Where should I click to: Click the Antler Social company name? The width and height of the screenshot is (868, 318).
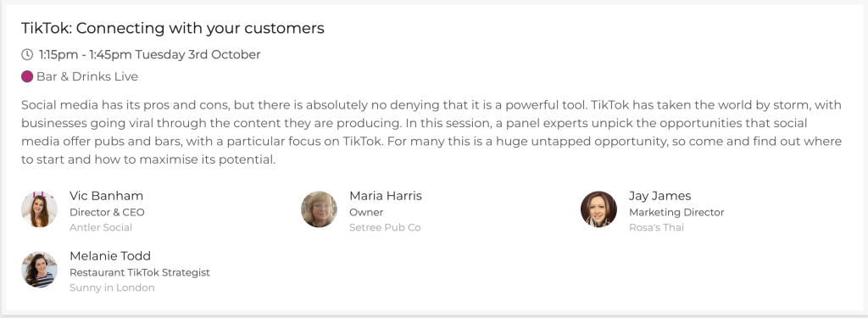(101, 227)
